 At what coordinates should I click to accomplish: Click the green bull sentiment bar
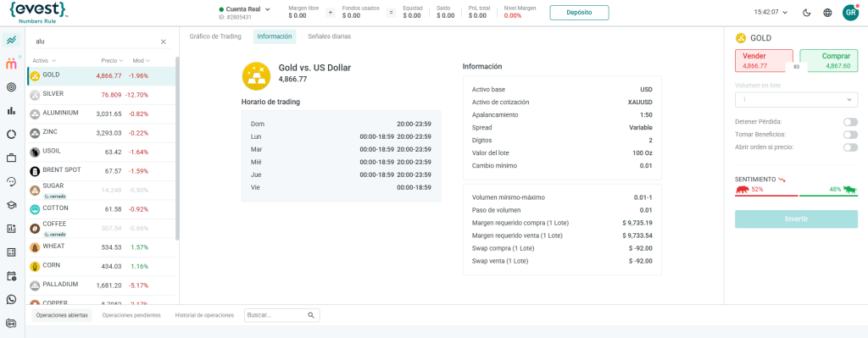(x=828, y=196)
